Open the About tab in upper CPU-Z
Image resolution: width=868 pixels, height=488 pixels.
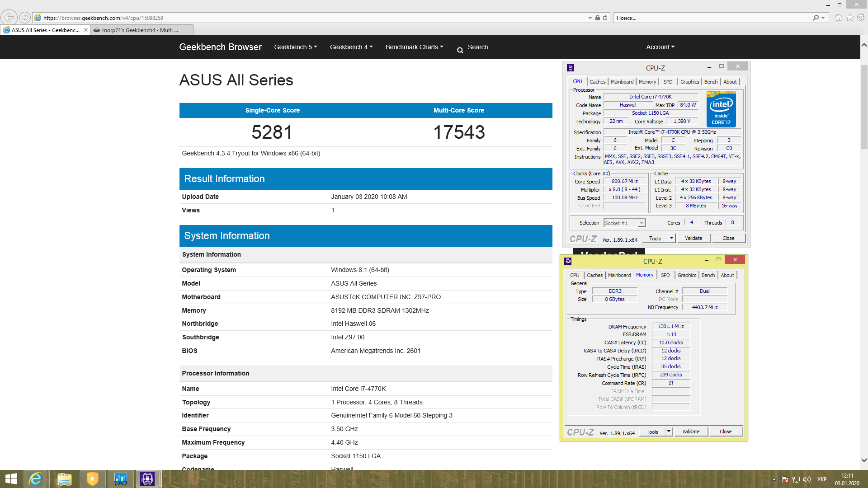730,82
